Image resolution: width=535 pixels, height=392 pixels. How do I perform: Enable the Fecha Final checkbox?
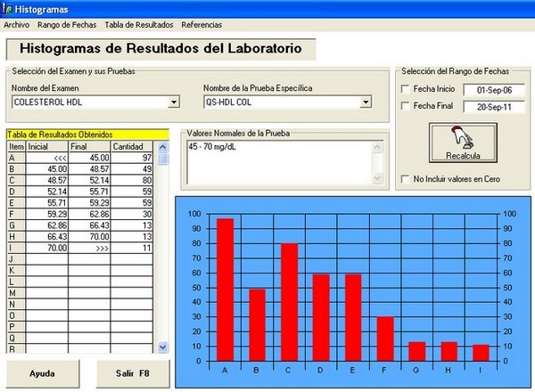pyautogui.click(x=405, y=106)
